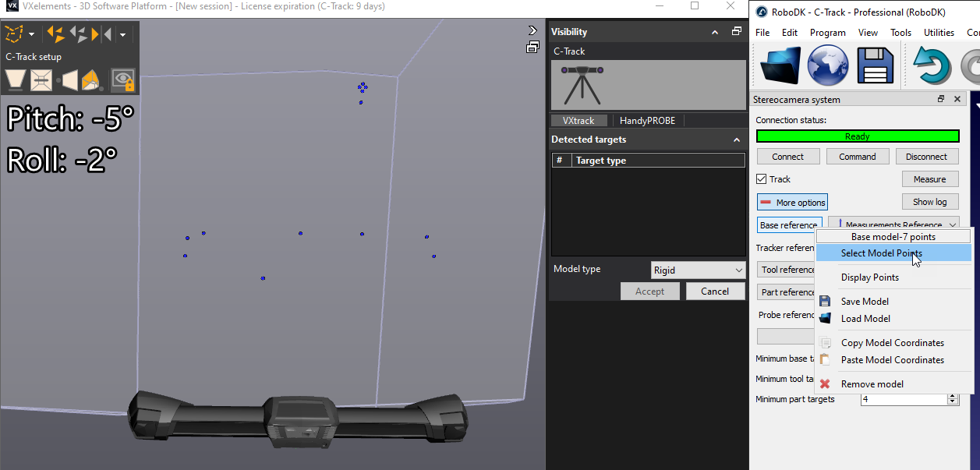The height and width of the screenshot is (470, 980).
Task: Collapse the Detected targets section
Action: (x=737, y=140)
